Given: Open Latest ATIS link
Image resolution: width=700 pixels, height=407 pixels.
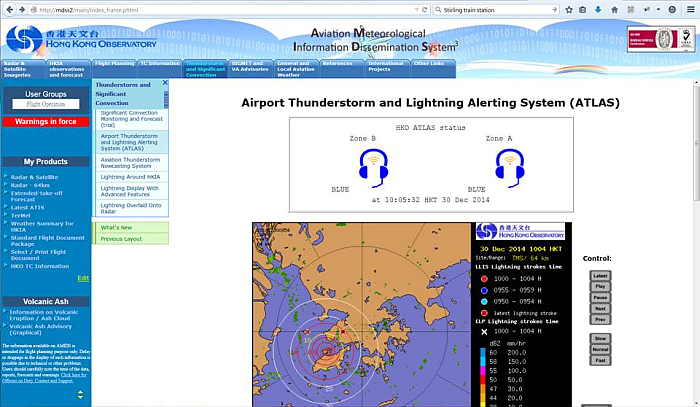Looking at the screenshot, I should (27, 208).
